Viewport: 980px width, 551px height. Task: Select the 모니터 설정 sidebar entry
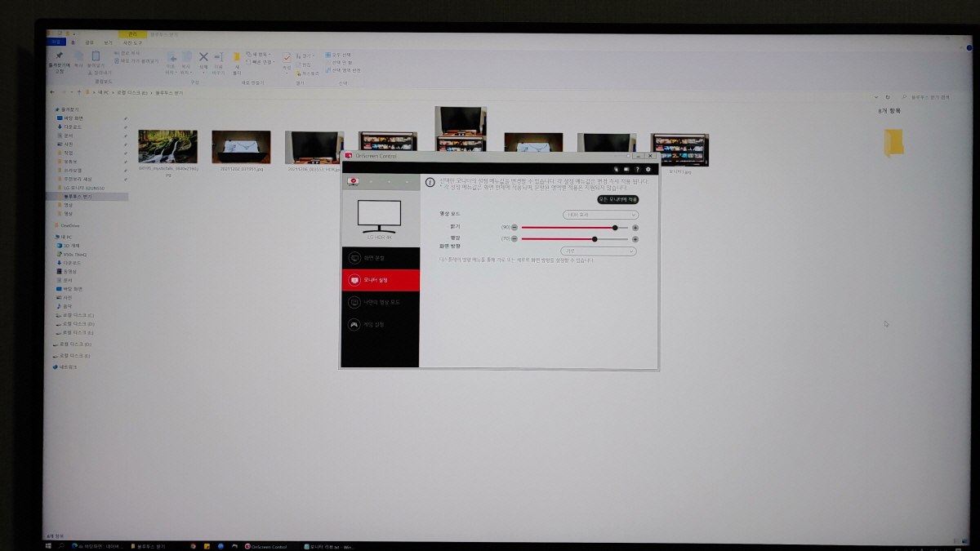coord(380,280)
